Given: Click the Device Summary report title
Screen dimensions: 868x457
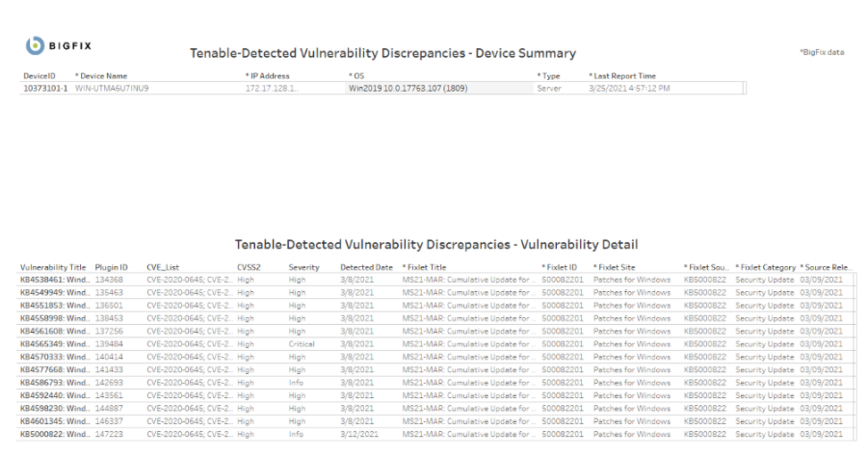Looking at the screenshot, I should 383,53.
